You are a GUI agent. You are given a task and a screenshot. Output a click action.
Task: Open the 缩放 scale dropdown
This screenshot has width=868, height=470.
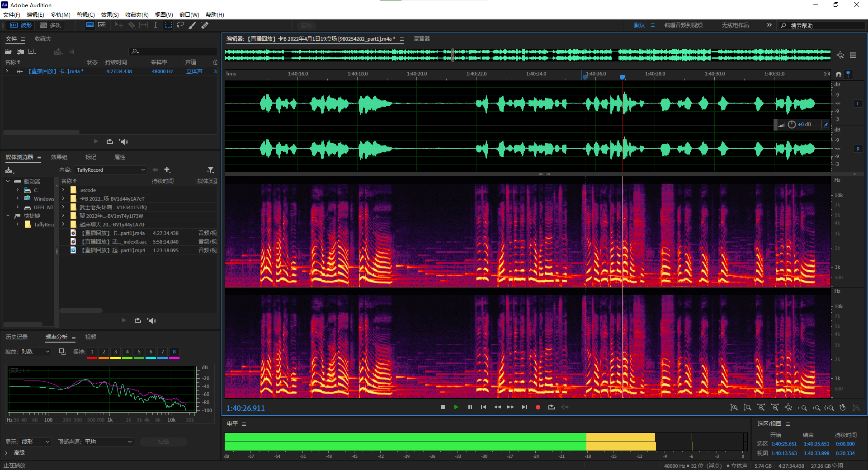tap(35, 352)
